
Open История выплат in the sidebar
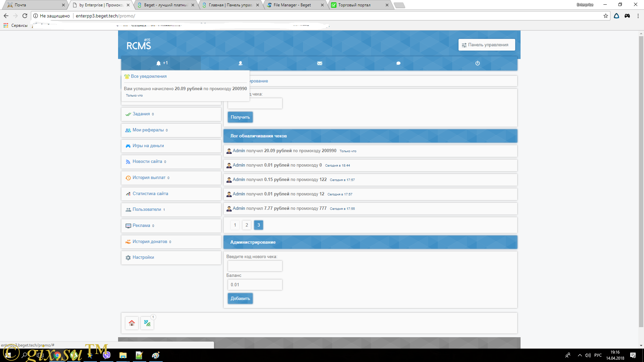point(171,178)
